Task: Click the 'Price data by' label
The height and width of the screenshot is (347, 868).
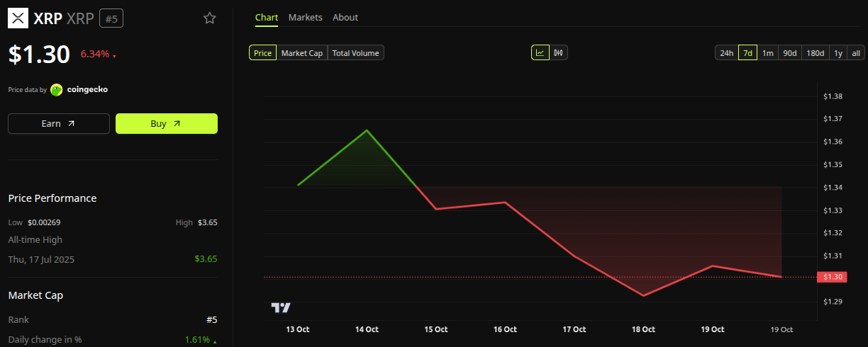Action: pyautogui.click(x=27, y=90)
